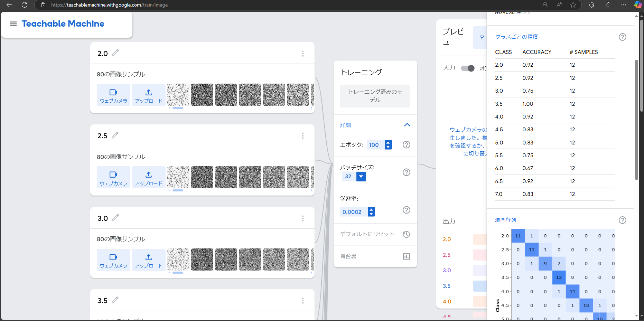
Task: Click accuracy value 1.00 for class 3.5
Action: point(528,104)
